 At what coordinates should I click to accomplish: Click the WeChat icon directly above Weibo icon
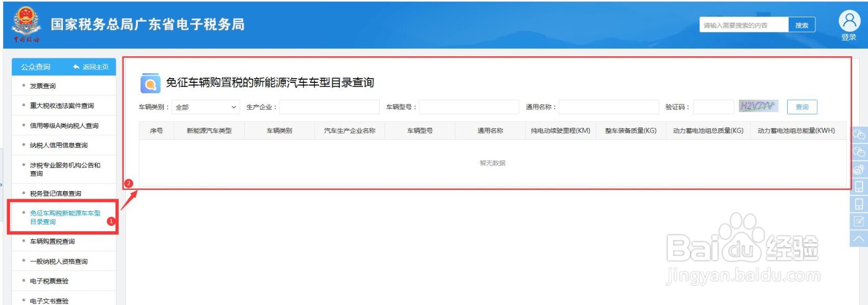(x=859, y=152)
